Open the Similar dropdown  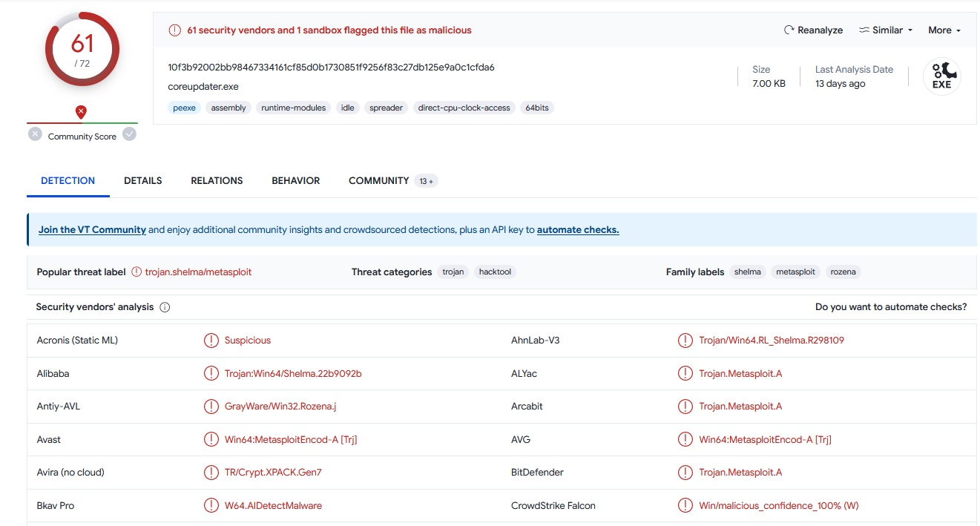(x=886, y=30)
